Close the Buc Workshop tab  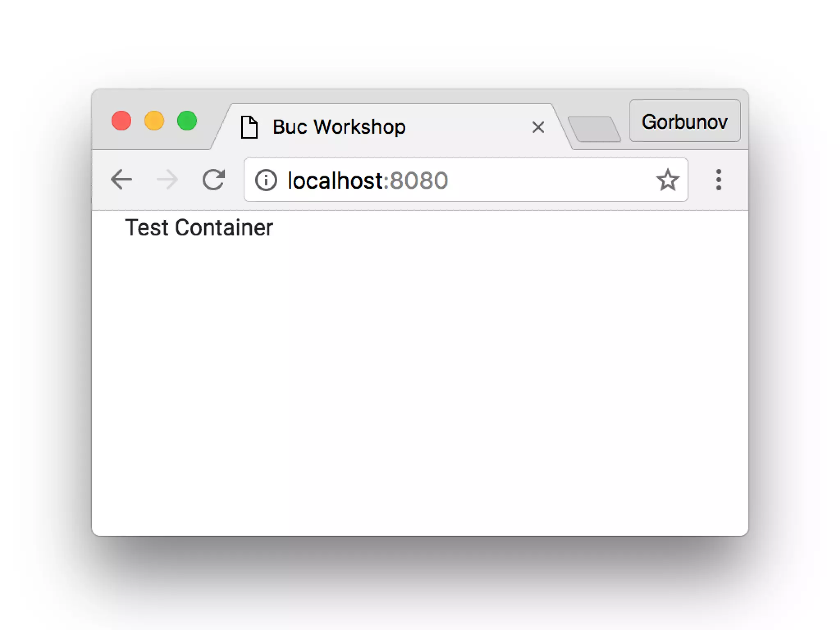tap(538, 127)
